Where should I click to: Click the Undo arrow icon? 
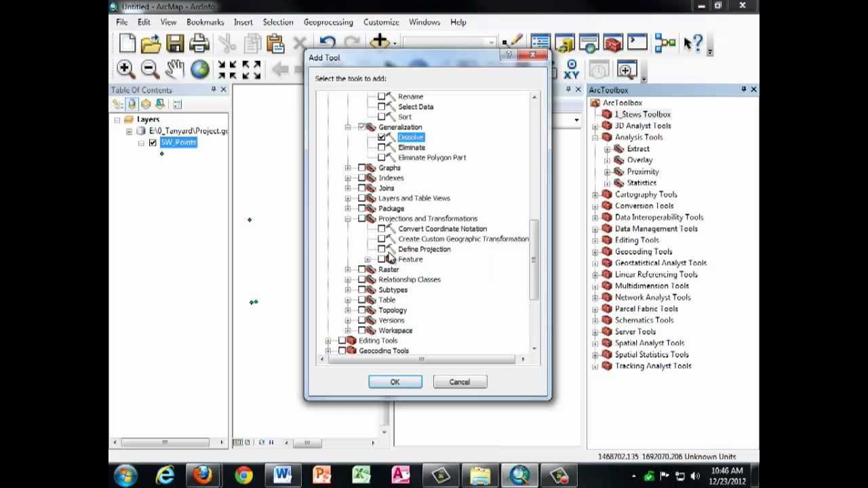click(328, 43)
